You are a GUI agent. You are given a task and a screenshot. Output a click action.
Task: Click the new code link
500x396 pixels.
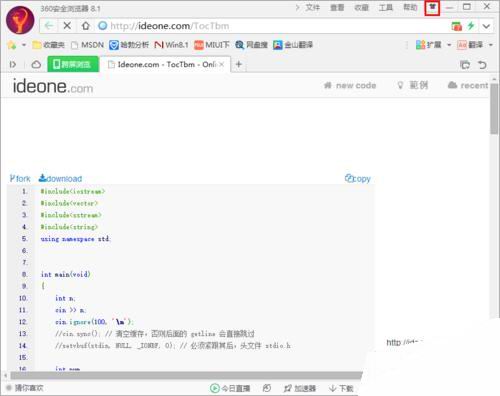pos(350,85)
